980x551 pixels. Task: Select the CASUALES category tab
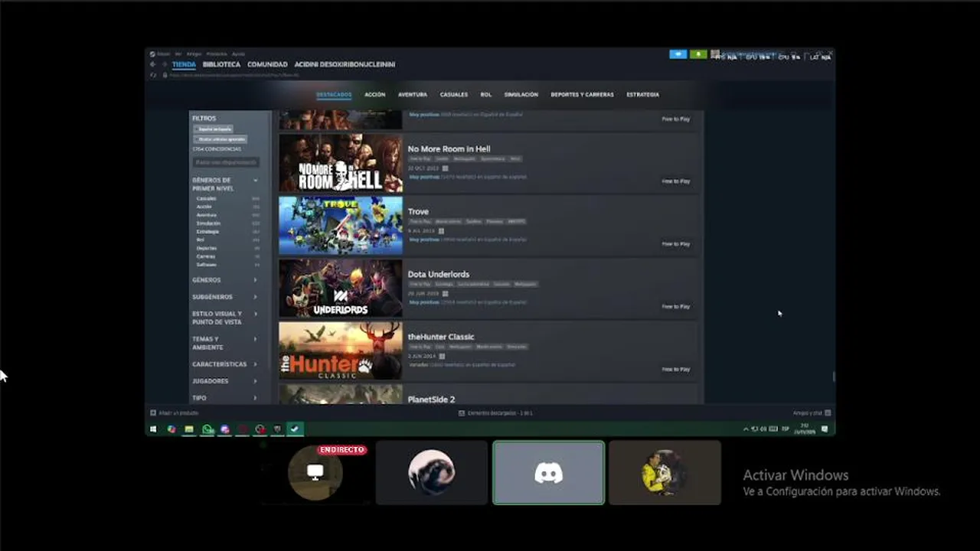(454, 95)
